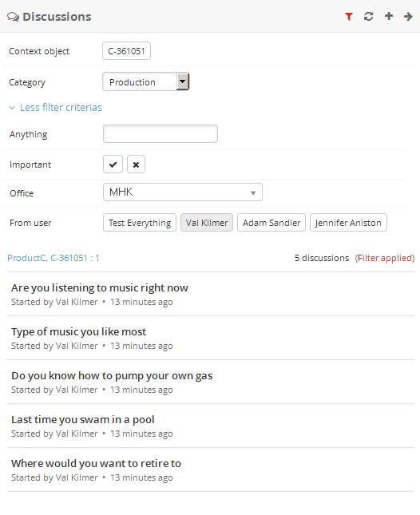Open the Category Production dropdown
The width and height of the screenshot is (420, 515).
146,81
